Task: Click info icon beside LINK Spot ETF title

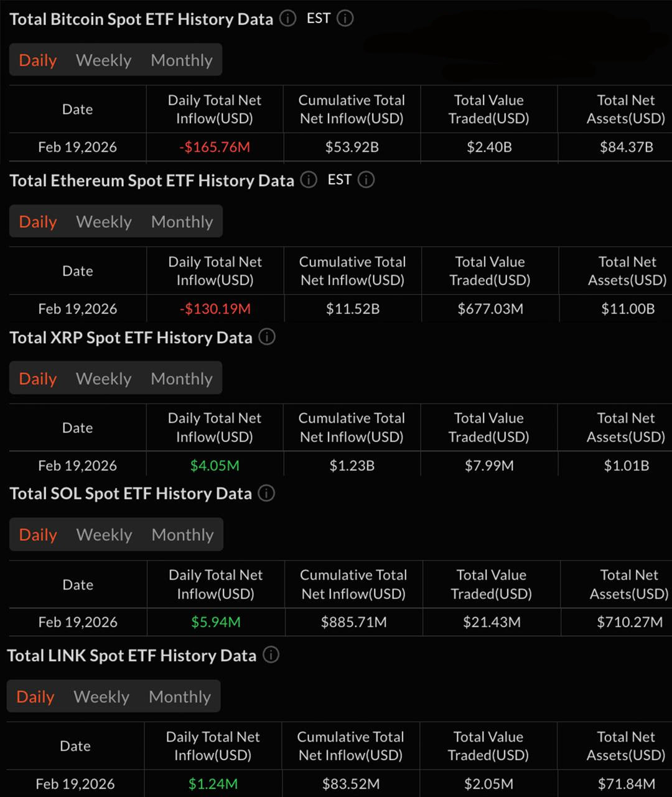Action: pos(271,655)
